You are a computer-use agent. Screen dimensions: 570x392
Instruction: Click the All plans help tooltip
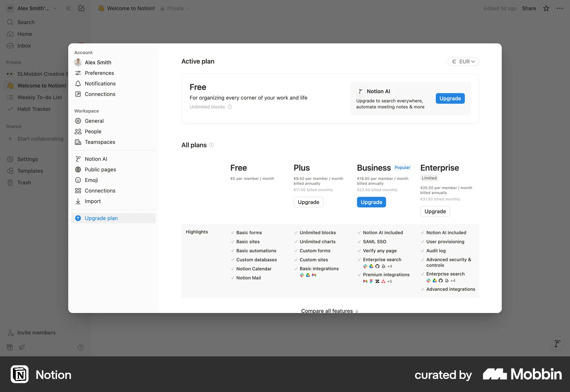pyautogui.click(x=211, y=145)
